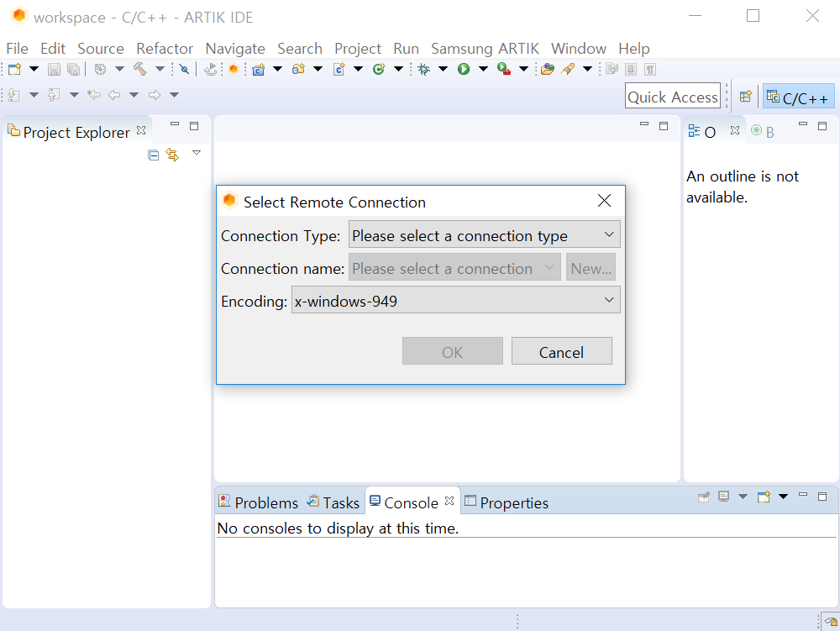Open the Window menu
Viewport: 840px width, 631px height.
pos(579,49)
